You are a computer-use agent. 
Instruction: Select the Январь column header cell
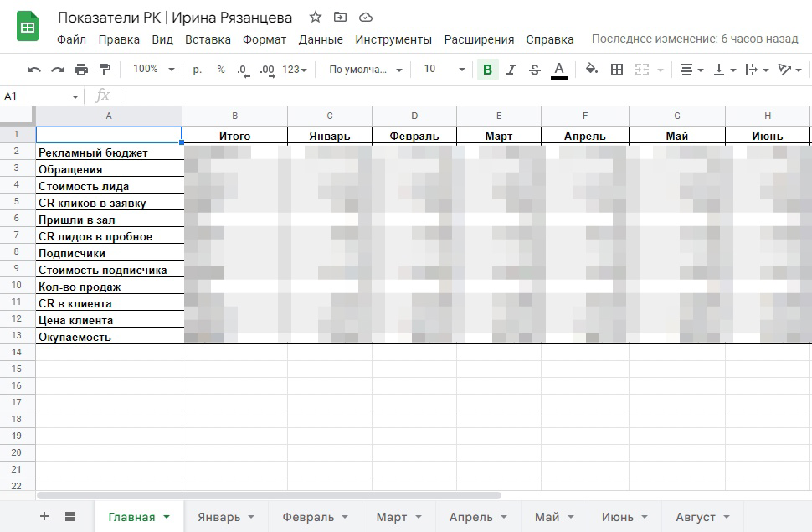click(330, 136)
